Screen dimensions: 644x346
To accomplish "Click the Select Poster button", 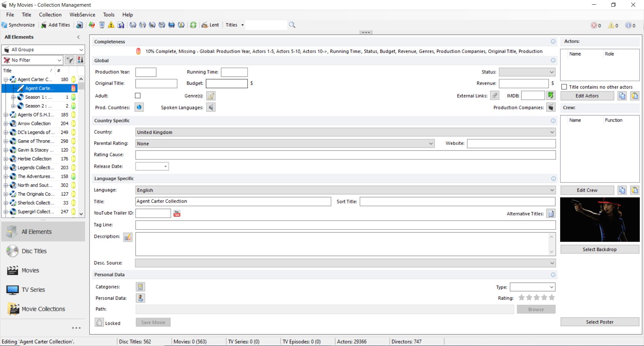I will [x=600, y=322].
